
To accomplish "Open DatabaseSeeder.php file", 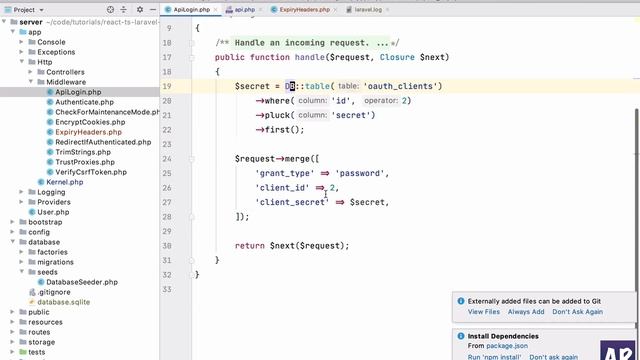I will pos(82,282).
